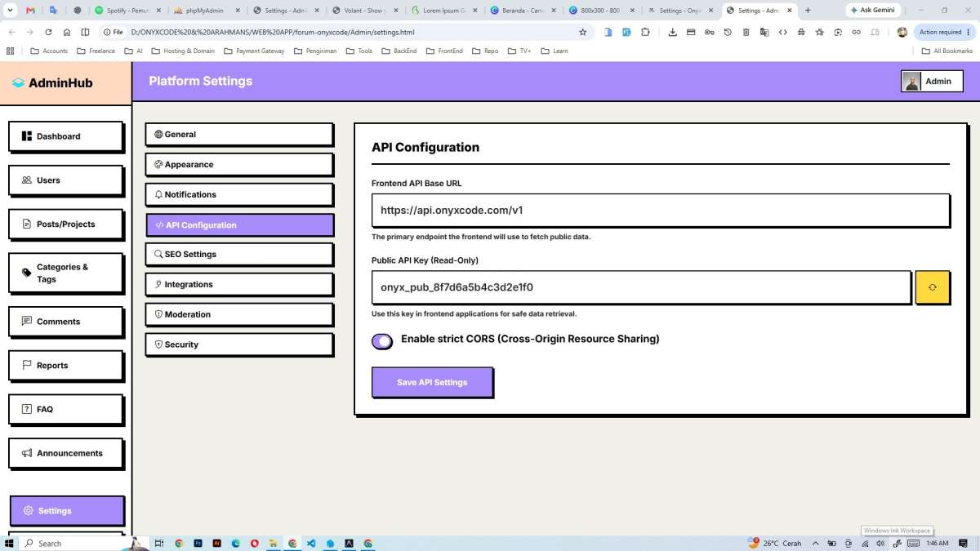Viewport: 980px width, 551px height.
Task: Go to Announcements page
Action: pos(65,453)
